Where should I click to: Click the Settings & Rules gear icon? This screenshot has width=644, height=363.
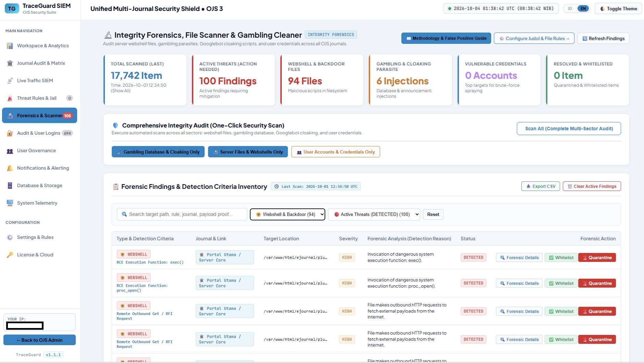point(10,237)
